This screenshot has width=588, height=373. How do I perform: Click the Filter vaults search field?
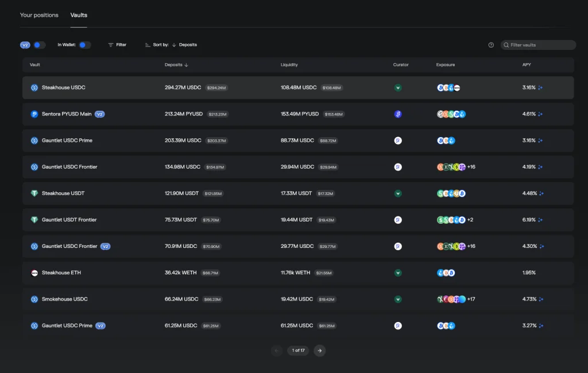click(x=538, y=45)
